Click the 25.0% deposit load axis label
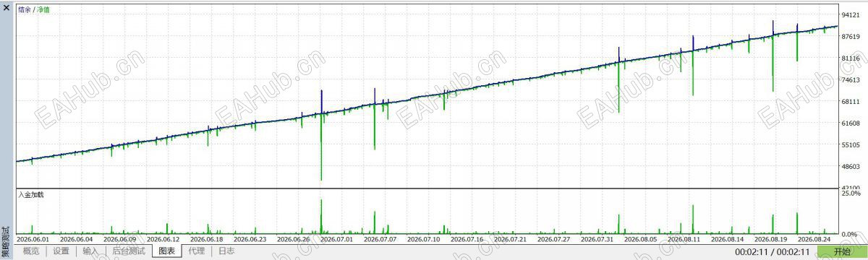The width and height of the screenshot is (868, 260). pyautogui.click(x=851, y=194)
